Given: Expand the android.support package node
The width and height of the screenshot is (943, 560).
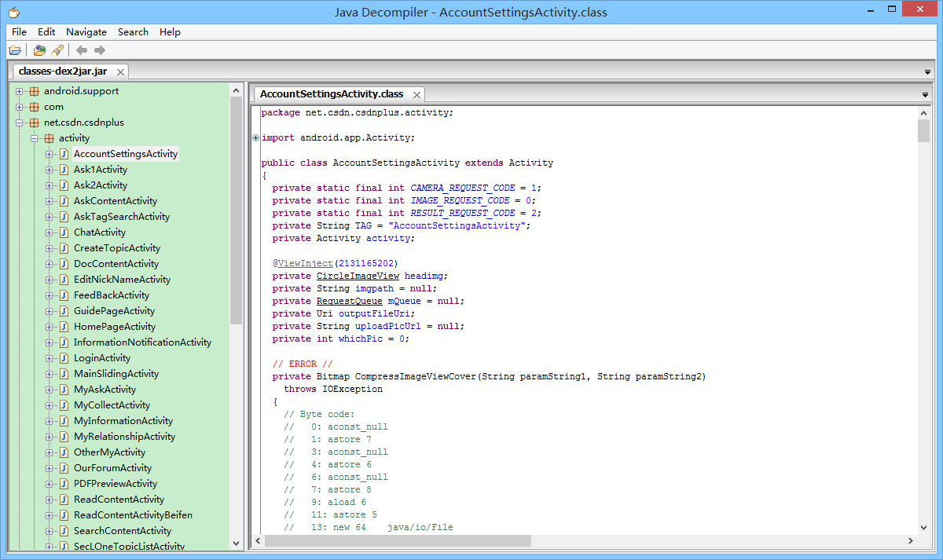Looking at the screenshot, I should pyautogui.click(x=20, y=91).
